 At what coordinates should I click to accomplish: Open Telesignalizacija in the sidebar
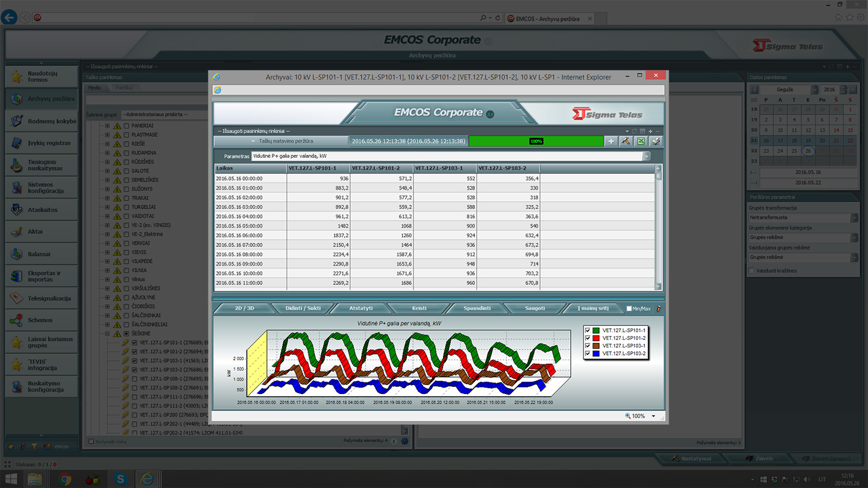pyautogui.click(x=42, y=298)
